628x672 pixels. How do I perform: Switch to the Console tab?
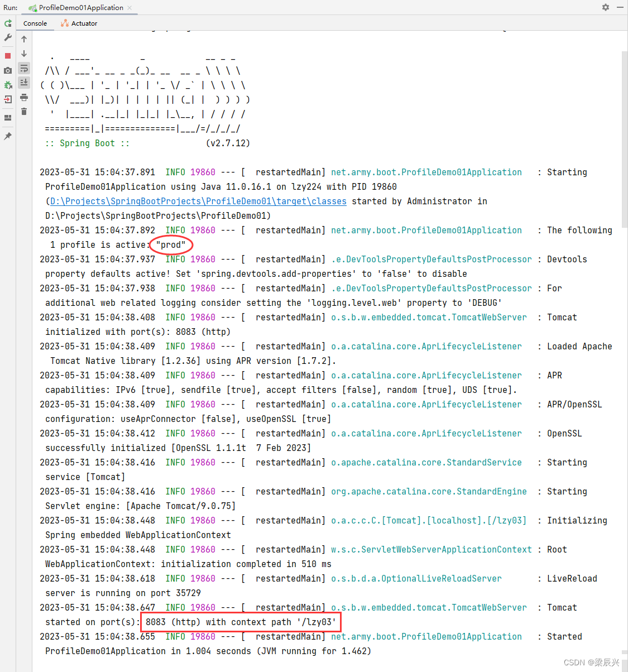(35, 23)
